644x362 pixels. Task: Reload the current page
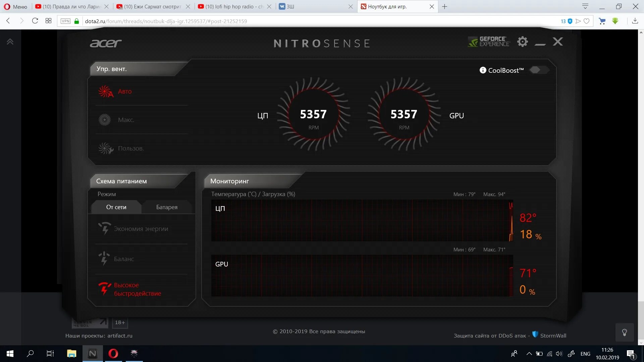[x=35, y=21]
